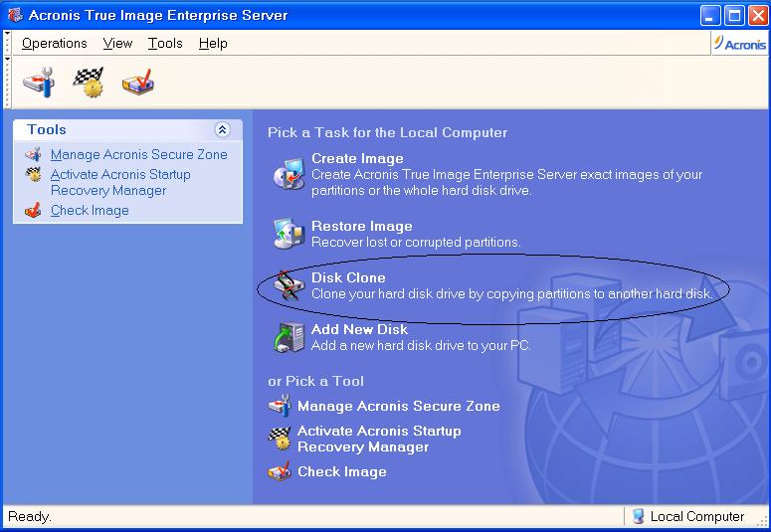The height and width of the screenshot is (532, 771).
Task: Click the Local Computer status bar icon
Action: pyautogui.click(x=639, y=516)
